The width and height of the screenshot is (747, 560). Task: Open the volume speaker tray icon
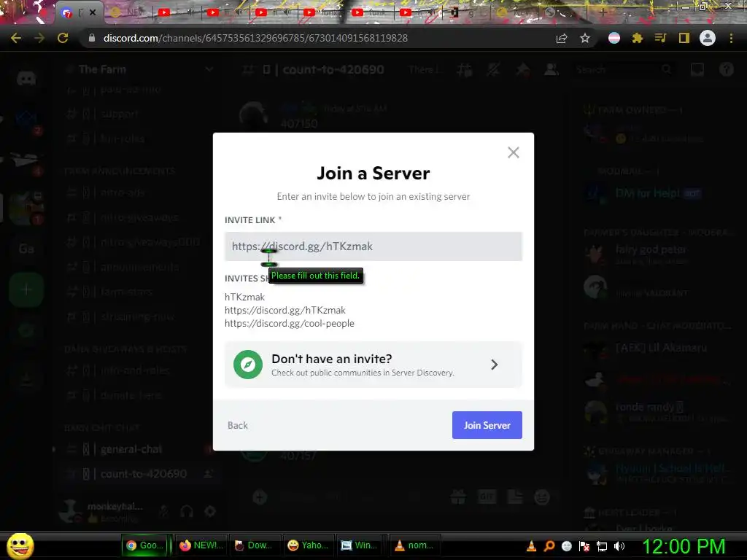click(x=619, y=546)
